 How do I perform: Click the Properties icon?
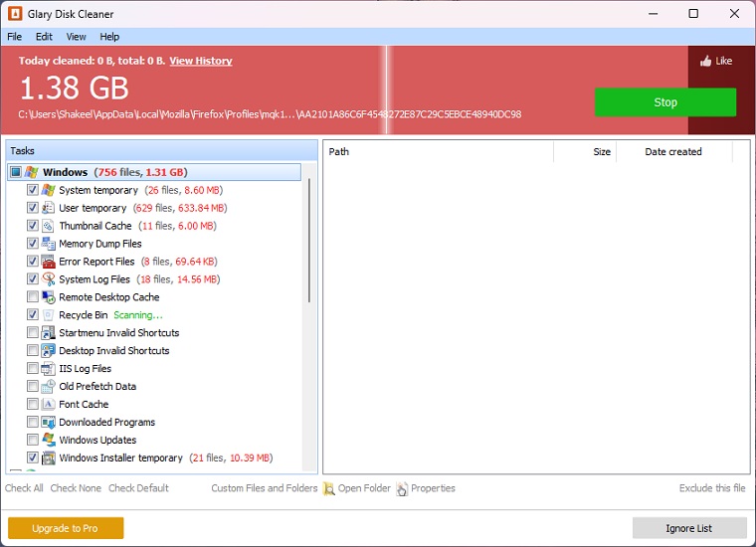coord(402,488)
